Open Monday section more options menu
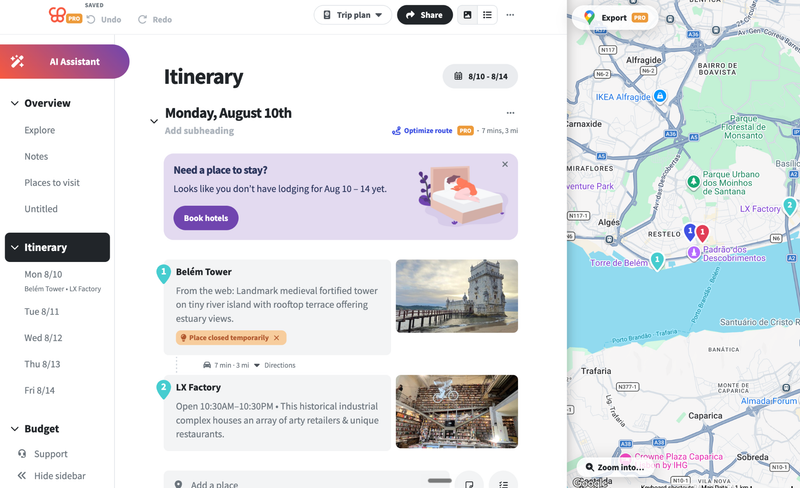Image resolution: width=800 pixels, height=488 pixels. click(x=510, y=113)
